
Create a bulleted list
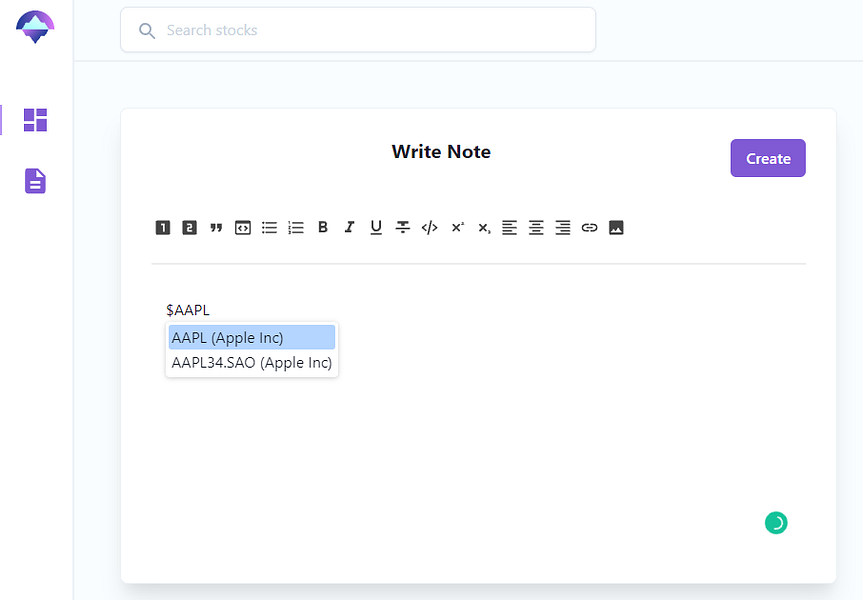(269, 227)
